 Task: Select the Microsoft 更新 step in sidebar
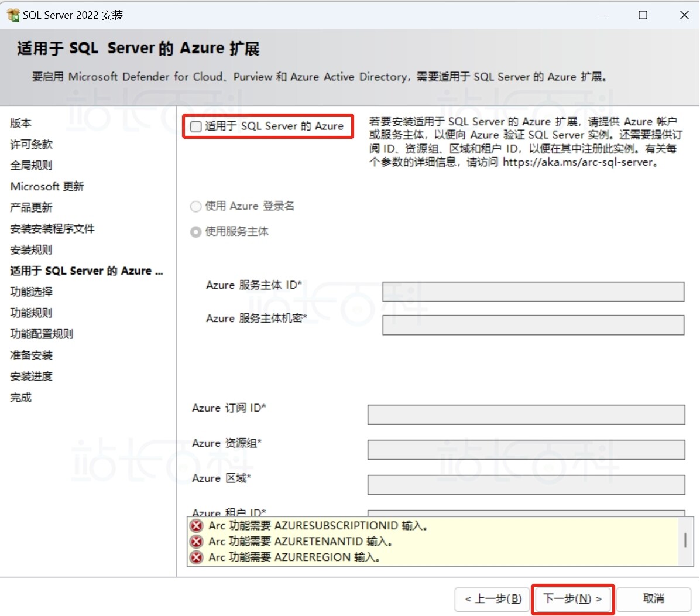point(47,186)
